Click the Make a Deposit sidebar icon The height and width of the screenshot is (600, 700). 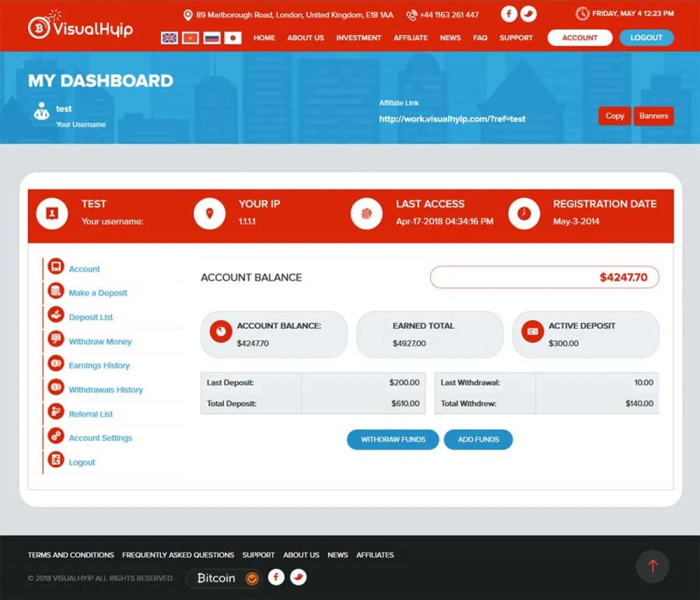click(56, 292)
